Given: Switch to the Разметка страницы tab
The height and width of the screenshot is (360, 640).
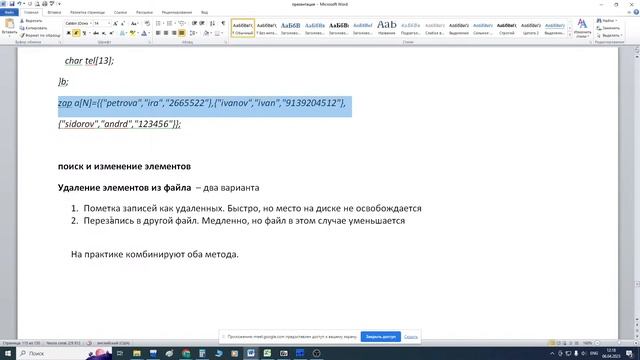Looking at the screenshot, I should point(87,12).
